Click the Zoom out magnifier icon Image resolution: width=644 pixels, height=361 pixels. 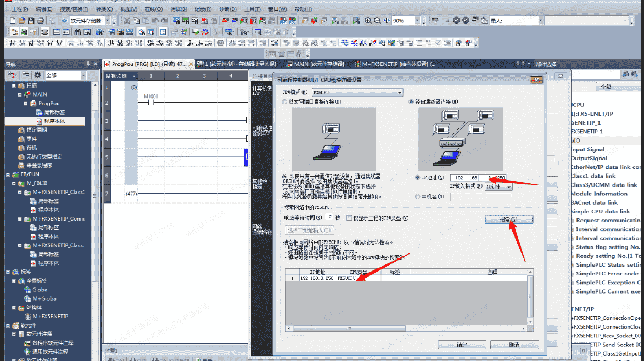pyautogui.click(x=377, y=20)
